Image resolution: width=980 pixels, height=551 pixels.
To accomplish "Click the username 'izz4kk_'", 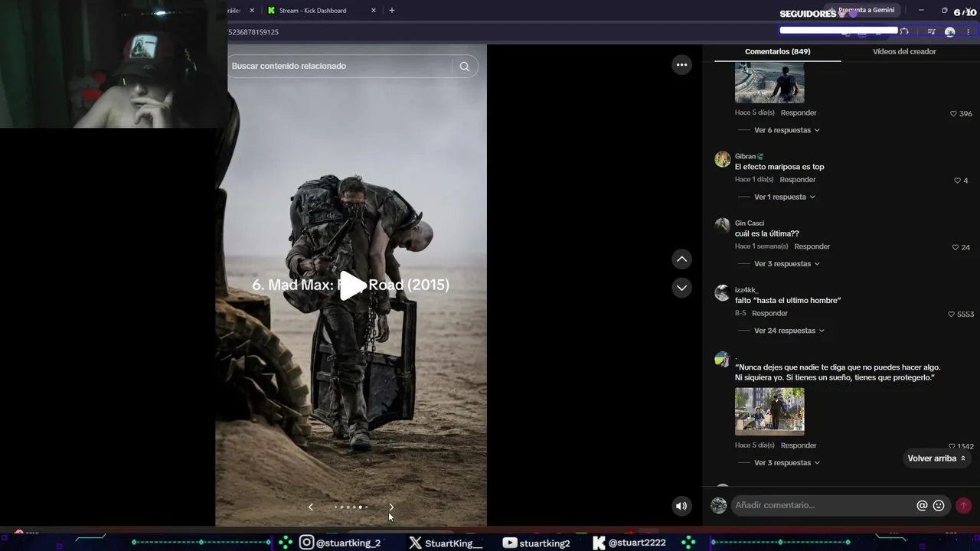I will [746, 290].
